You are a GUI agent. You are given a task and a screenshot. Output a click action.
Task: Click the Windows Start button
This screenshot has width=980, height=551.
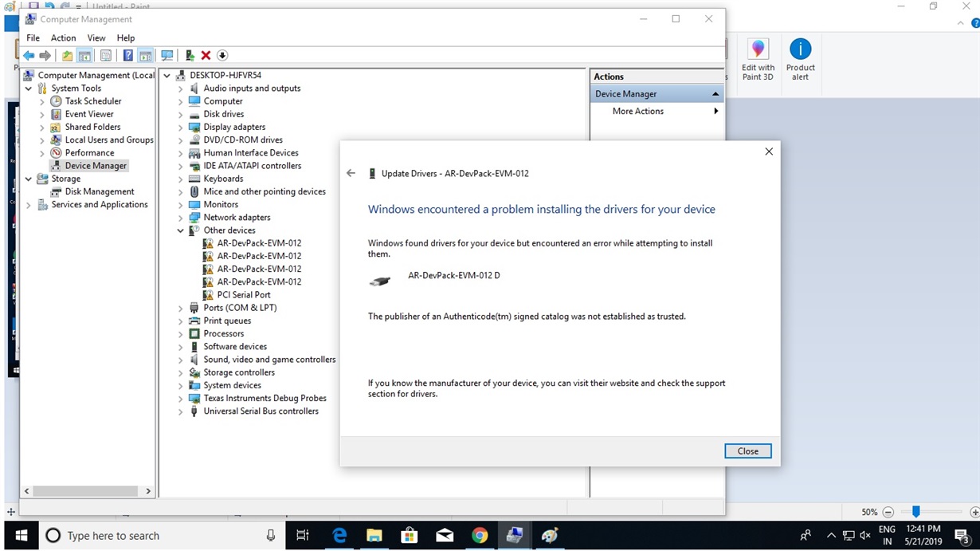coord(22,536)
